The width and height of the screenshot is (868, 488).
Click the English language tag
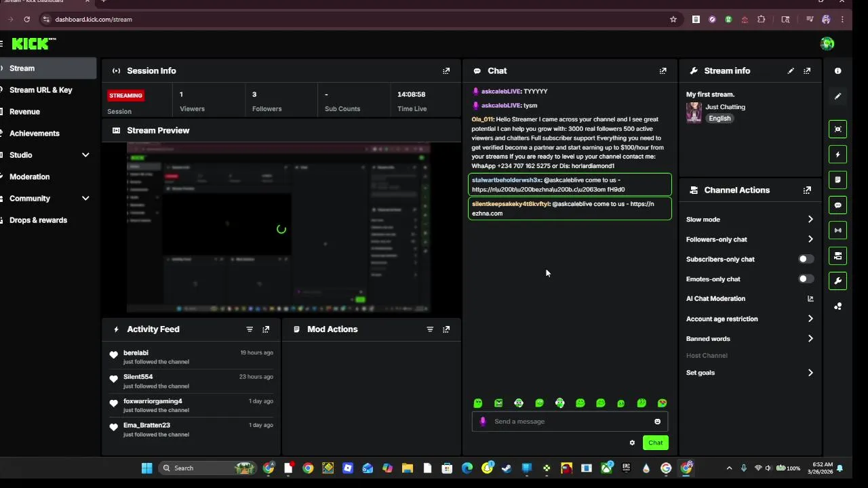click(x=719, y=119)
